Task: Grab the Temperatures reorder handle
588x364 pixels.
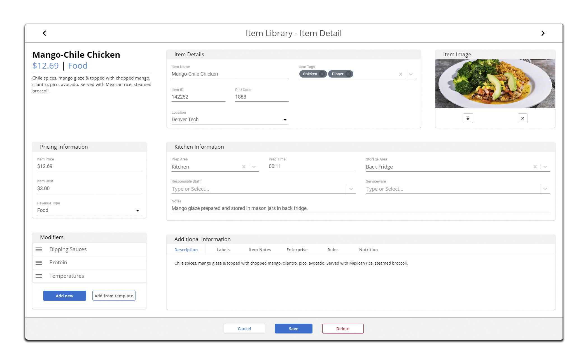Action: [39, 276]
